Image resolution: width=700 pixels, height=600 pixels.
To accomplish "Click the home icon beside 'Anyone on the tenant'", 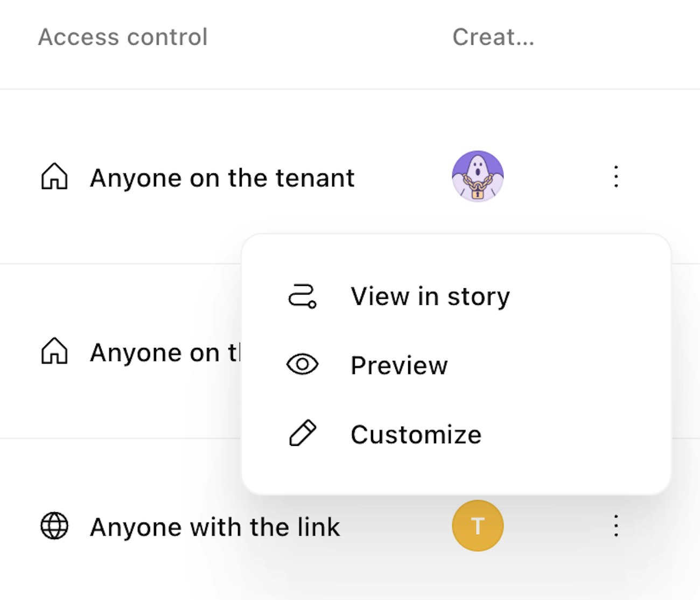I will 54,177.
